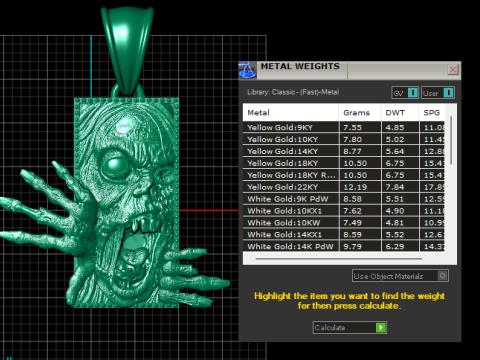Image resolution: width=480 pixels, height=360 pixels.
Task: Select the White Gold:10KX1 row
Action: [344, 211]
